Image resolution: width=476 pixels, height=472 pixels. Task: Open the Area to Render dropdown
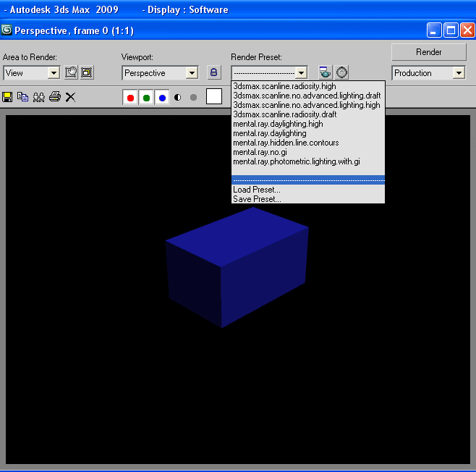[x=32, y=73]
